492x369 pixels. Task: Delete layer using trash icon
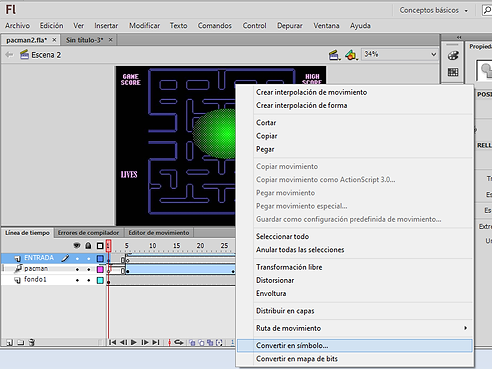pyautogui.click(x=31, y=342)
